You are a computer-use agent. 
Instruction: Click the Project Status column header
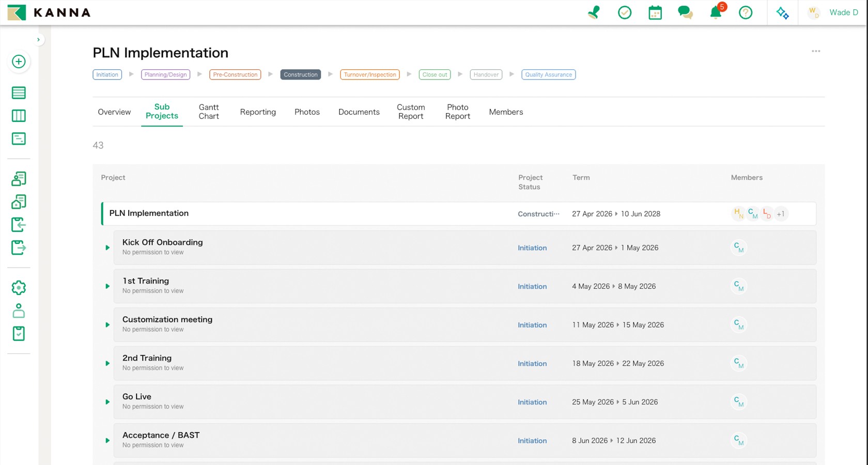coord(530,182)
